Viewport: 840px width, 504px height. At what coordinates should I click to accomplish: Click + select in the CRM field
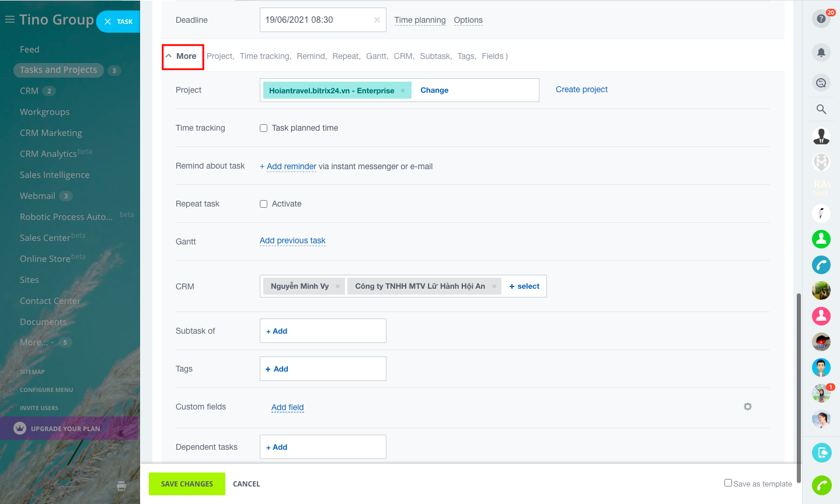tap(524, 286)
